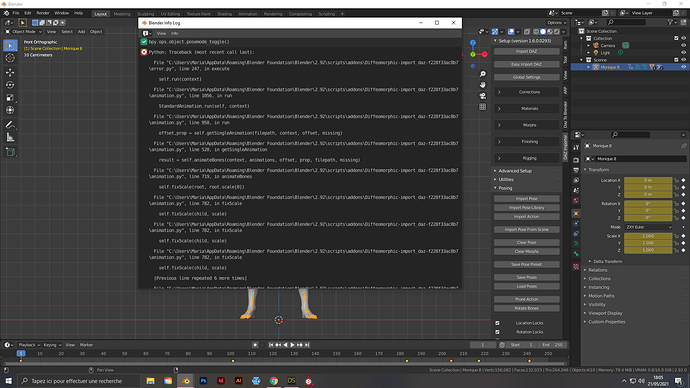Open the Object Constraints properties tab
Viewport: 690px width, 388px height.
[576, 234]
